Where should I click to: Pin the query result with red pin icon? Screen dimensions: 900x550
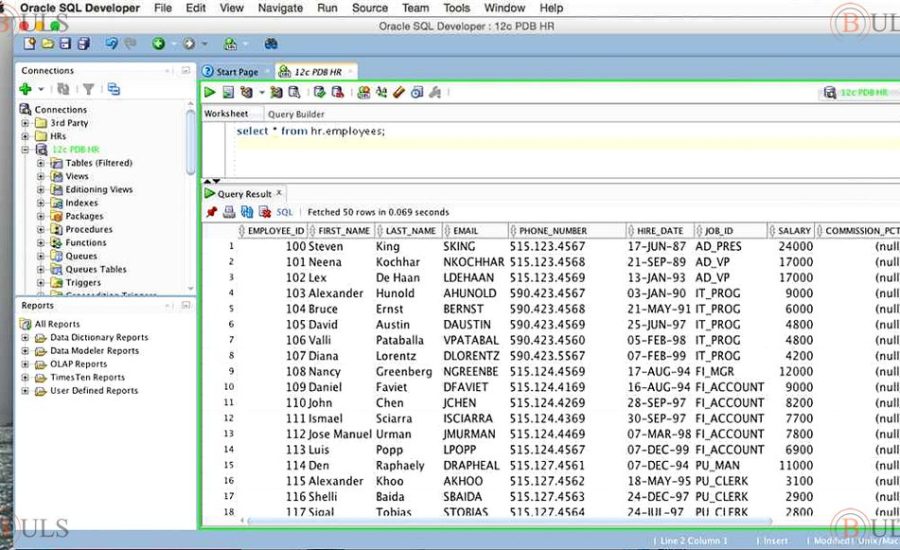pos(212,212)
